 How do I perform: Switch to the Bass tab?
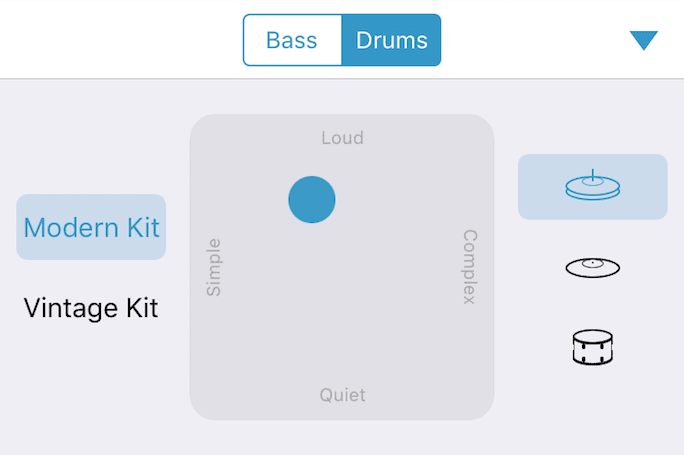pyautogui.click(x=292, y=40)
